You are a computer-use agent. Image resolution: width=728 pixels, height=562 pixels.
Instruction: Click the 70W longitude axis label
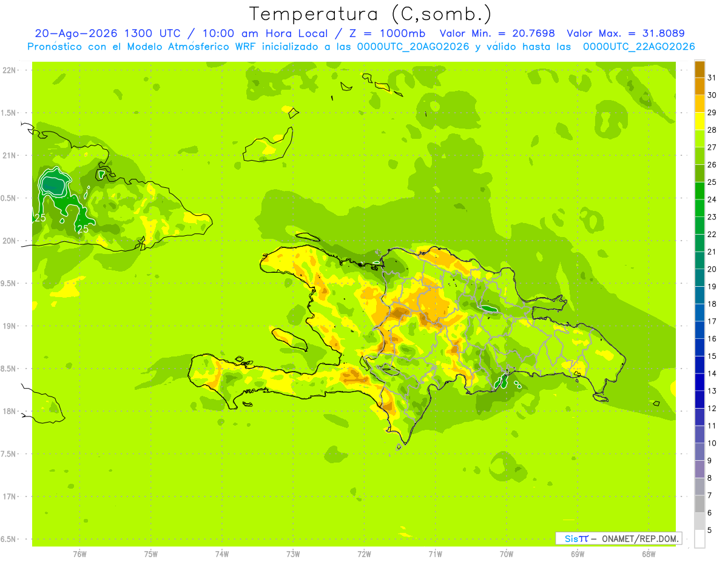tap(507, 554)
